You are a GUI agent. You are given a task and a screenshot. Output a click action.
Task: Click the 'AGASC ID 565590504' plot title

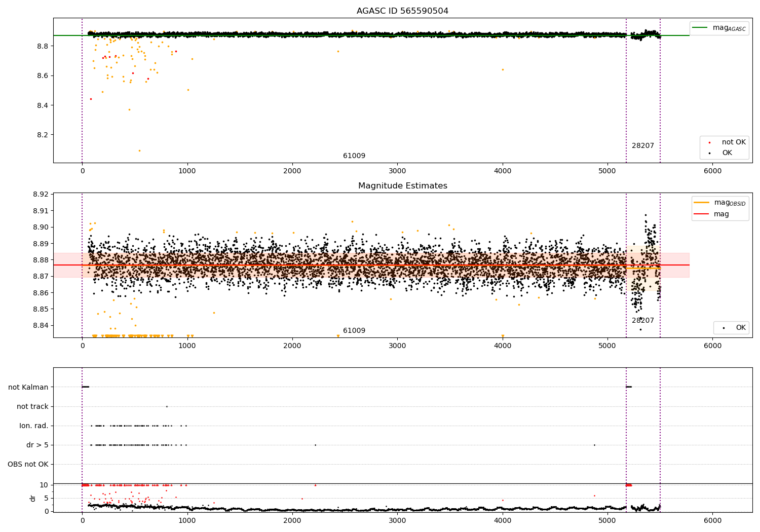tap(402, 11)
